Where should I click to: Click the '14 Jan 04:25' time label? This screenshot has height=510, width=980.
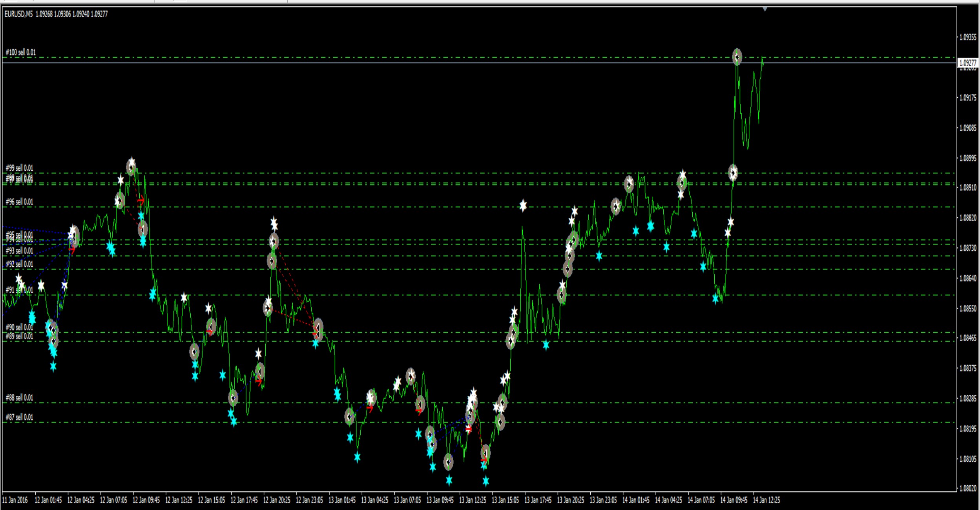pos(668,500)
